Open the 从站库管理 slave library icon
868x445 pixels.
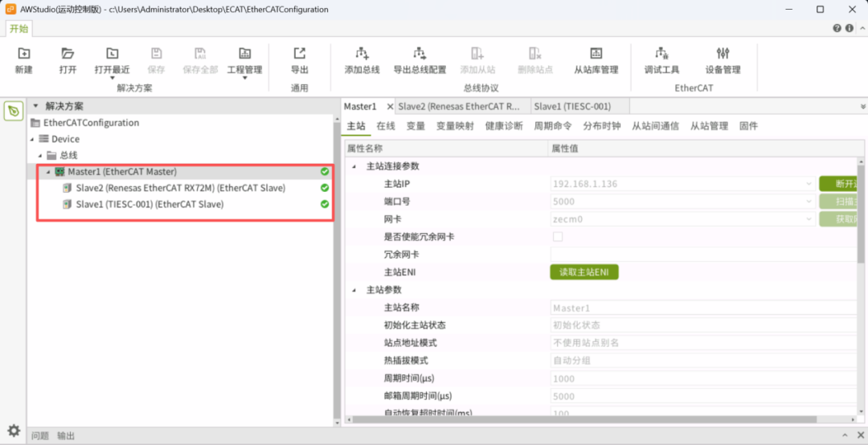tap(596, 53)
